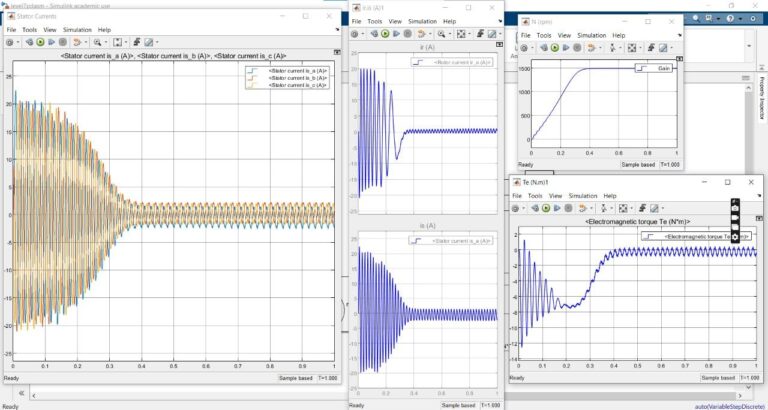Open configuration gear dropdown arrow in Stator Currents

point(18,42)
